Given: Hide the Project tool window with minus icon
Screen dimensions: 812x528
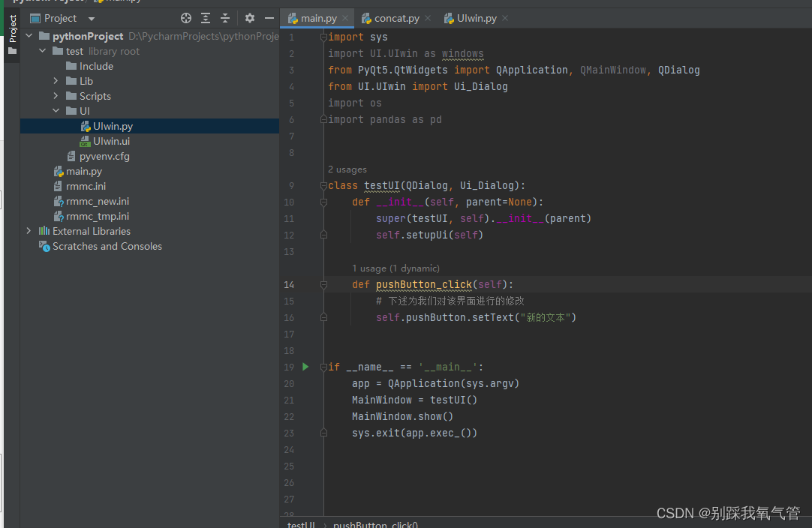Looking at the screenshot, I should click(x=269, y=18).
